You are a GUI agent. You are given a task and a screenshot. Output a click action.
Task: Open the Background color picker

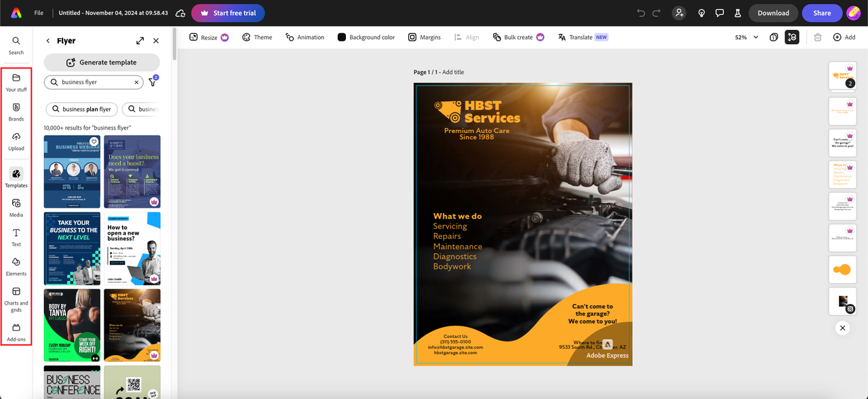[x=366, y=37]
